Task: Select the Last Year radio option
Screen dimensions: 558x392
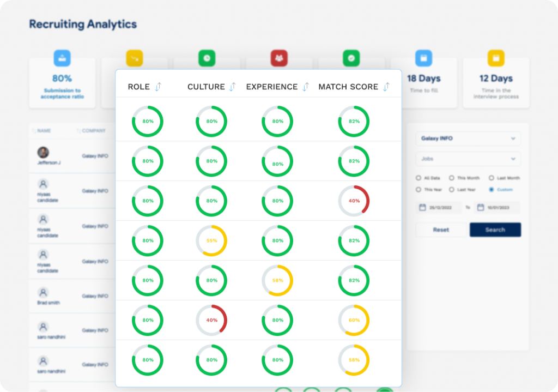Action: click(x=452, y=189)
